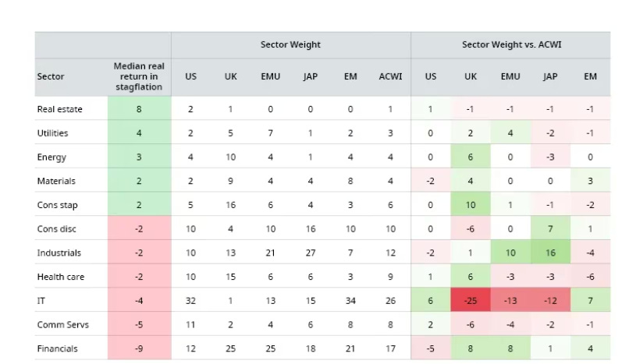Click the green 8 Real estate return cell
The image size is (629, 364).
click(x=139, y=108)
